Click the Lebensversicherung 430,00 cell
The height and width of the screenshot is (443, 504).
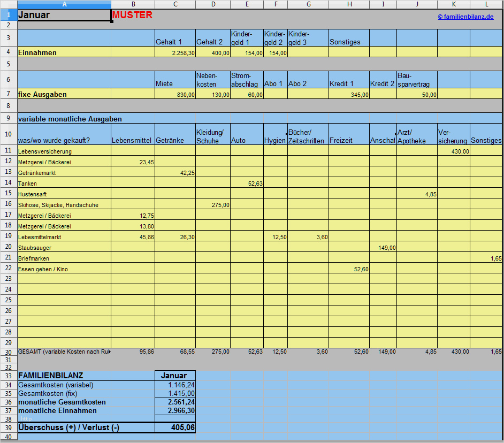(454, 151)
